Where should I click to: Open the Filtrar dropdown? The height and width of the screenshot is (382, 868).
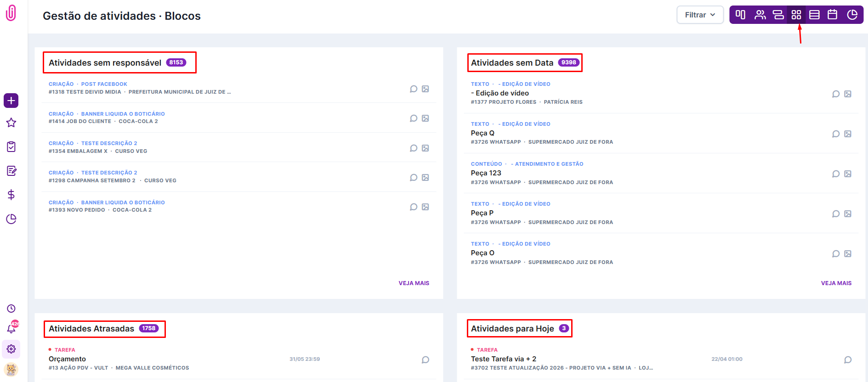pyautogui.click(x=700, y=15)
